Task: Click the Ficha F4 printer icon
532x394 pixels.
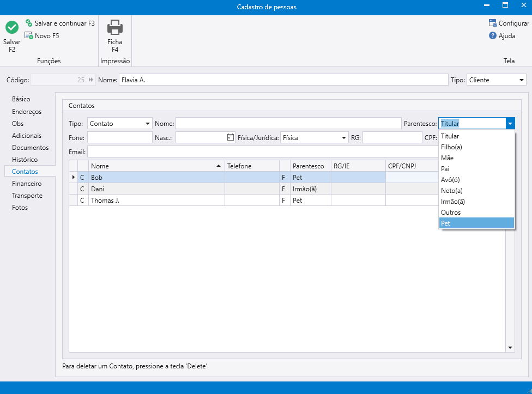Action: coord(114,27)
